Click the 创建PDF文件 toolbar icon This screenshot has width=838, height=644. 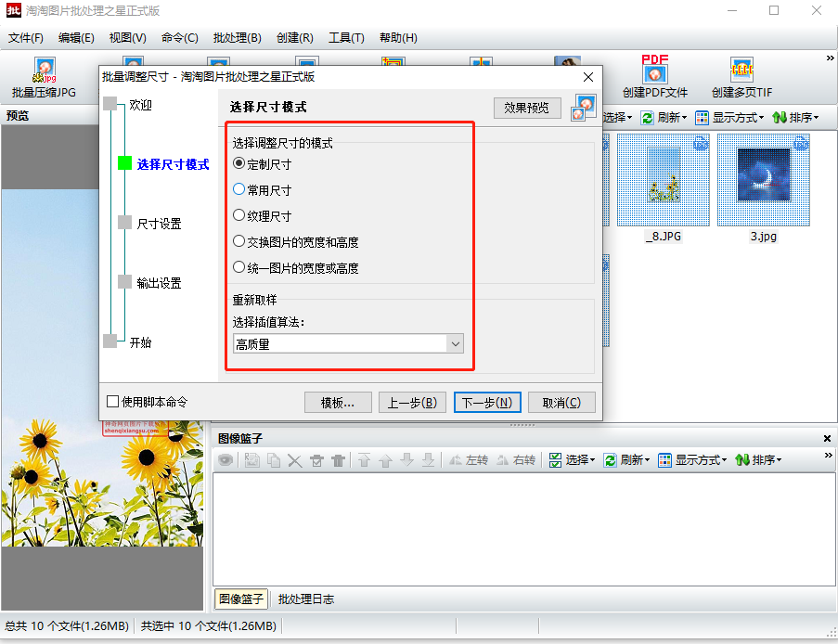[654, 78]
